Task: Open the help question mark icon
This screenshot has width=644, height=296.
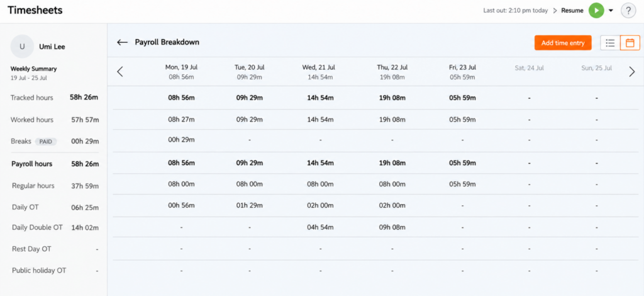Action: click(628, 10)
